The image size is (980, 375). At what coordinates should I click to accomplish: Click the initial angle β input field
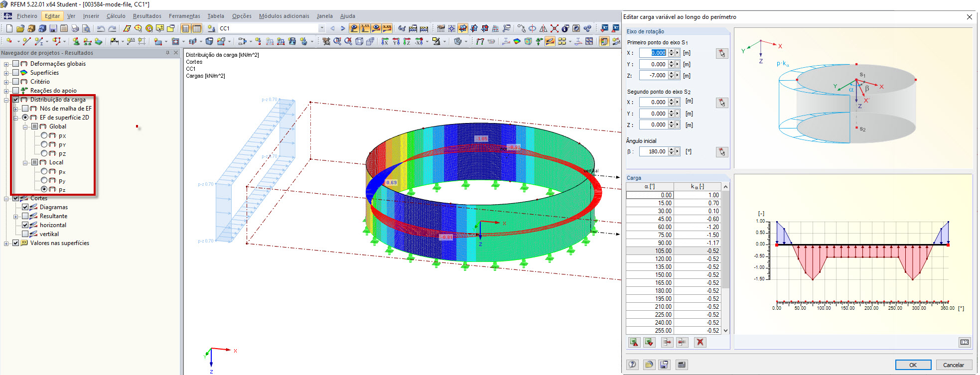tap(653, 151)
